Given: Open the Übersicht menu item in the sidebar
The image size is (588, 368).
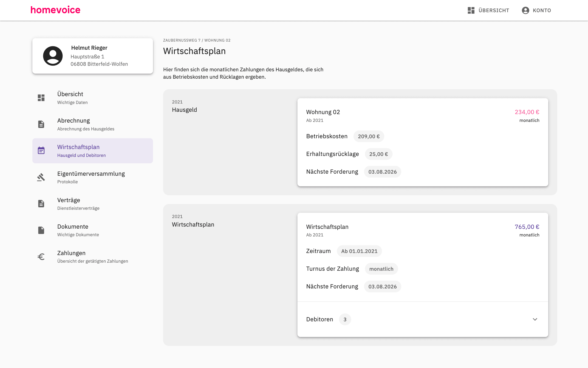Looking at the screenshot, I should pos(93,98).
